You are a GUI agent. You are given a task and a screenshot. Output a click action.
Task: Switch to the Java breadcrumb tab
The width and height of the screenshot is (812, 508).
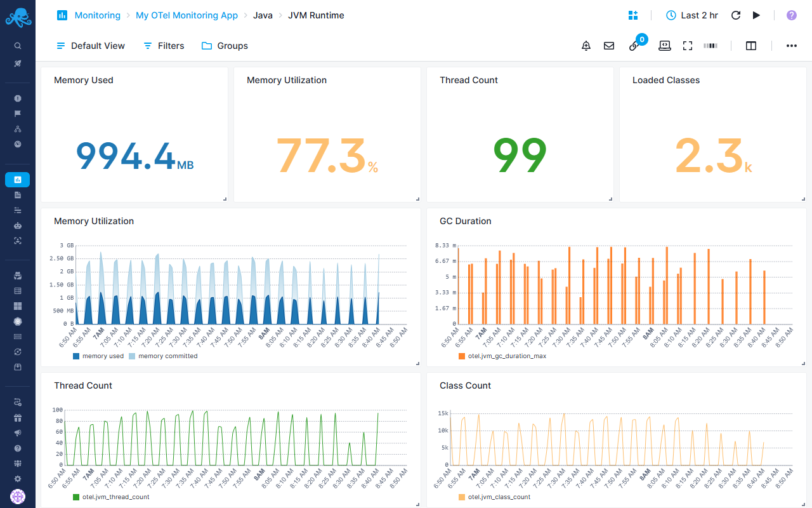pos(263,15)
